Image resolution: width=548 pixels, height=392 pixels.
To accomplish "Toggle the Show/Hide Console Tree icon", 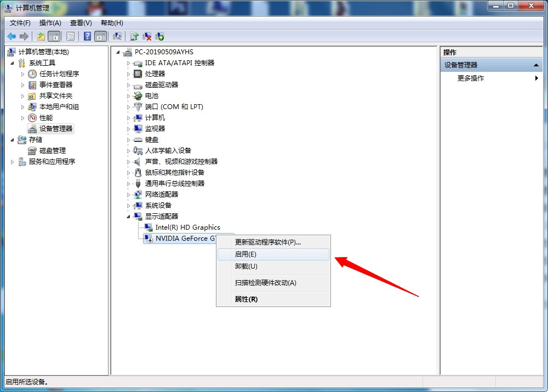I will click(x=54, y=36).
